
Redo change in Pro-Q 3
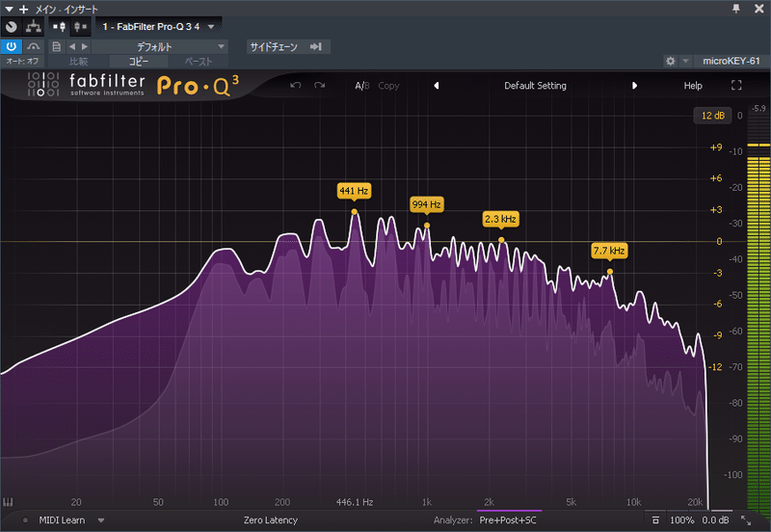(x=320, y=86)
